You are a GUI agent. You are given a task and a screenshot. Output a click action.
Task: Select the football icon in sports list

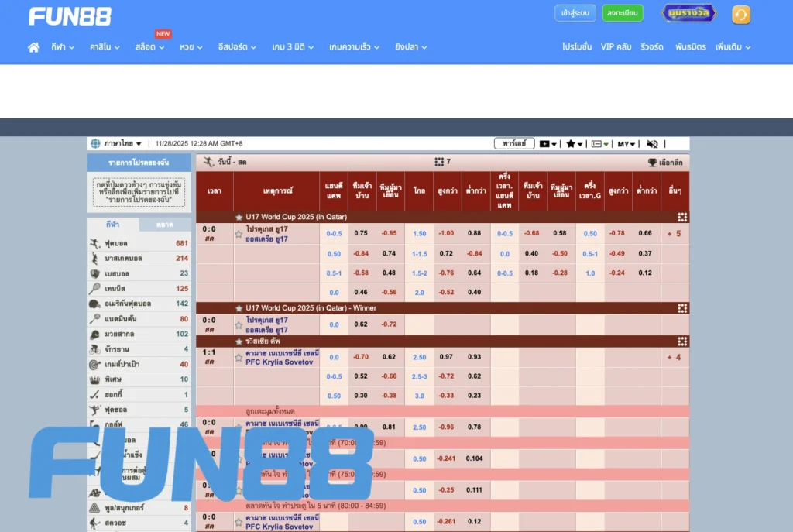click(94, 243)
